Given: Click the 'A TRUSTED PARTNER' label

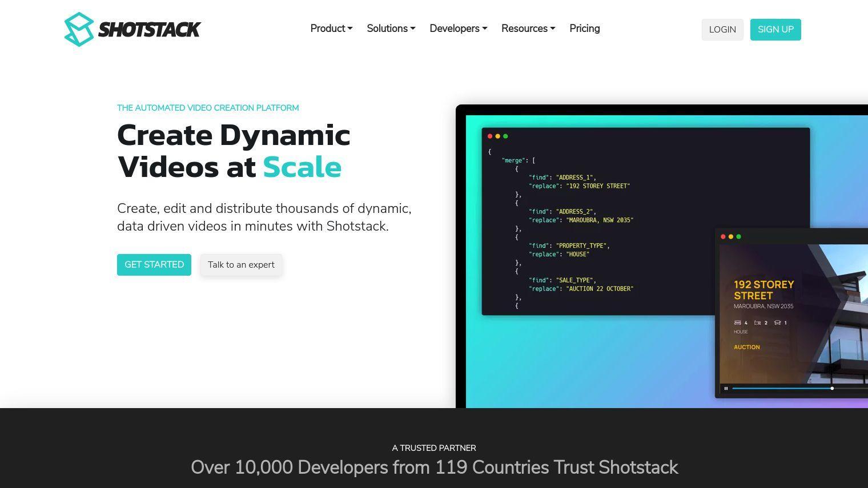Looking at the screenshot, I should pyautogui.click(x=434, y=448).
